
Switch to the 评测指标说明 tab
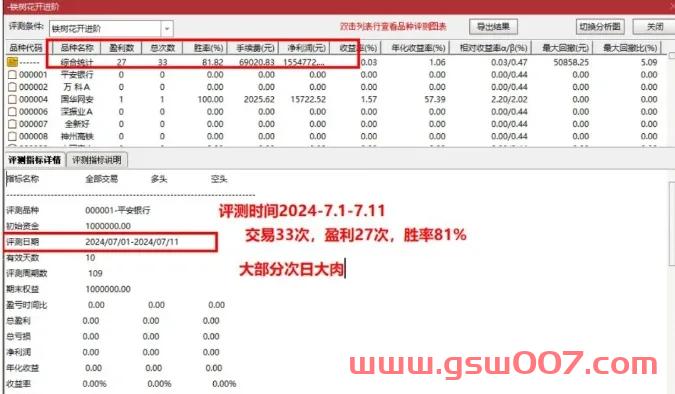tap(97, 160)
